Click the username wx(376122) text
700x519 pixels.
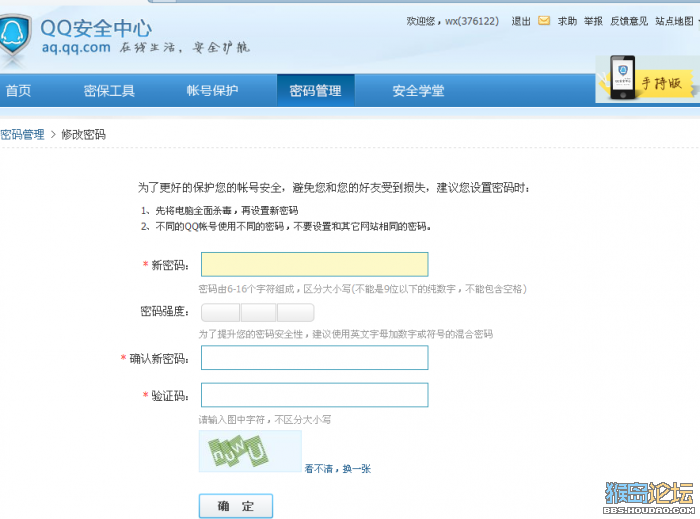pyautogui.click(x=472, y=21)
